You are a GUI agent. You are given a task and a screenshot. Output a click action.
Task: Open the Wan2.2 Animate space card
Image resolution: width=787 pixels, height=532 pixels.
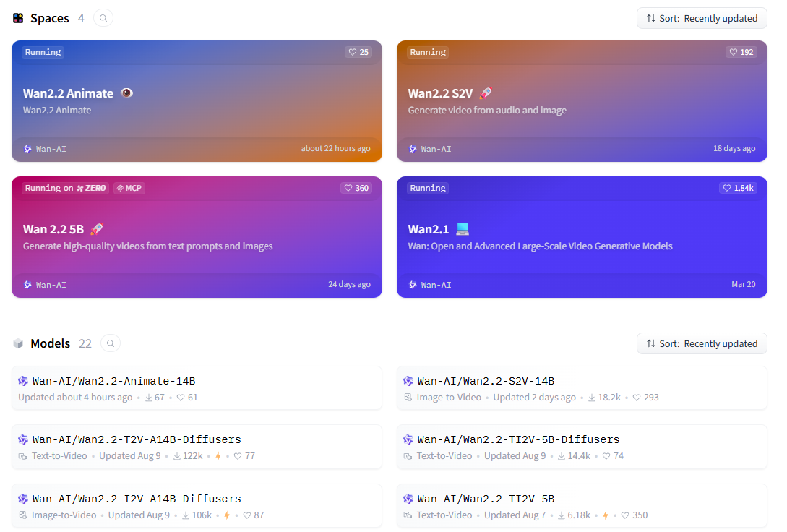pos(197,101)
